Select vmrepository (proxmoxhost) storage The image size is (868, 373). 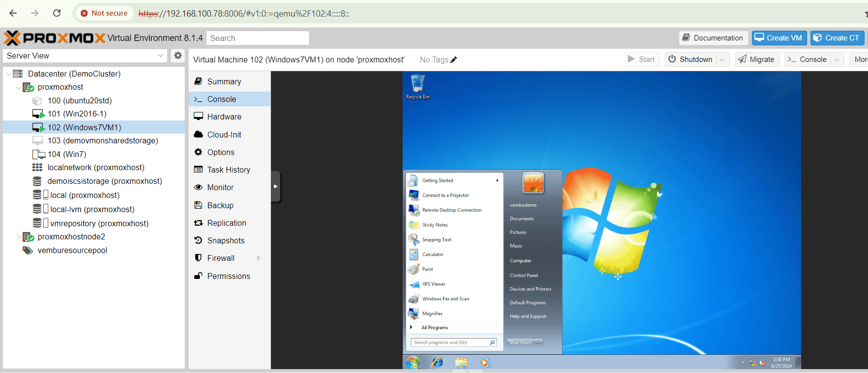(x=94, y=223)
